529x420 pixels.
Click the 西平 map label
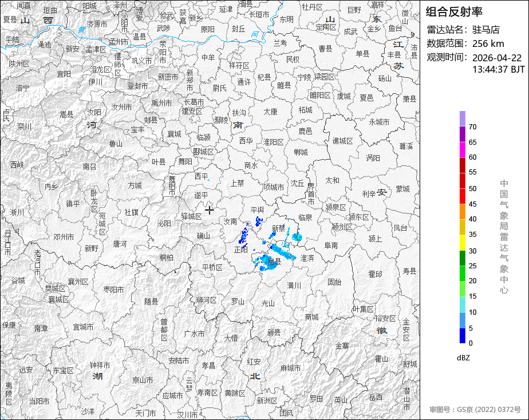click(x=202, y=176)
